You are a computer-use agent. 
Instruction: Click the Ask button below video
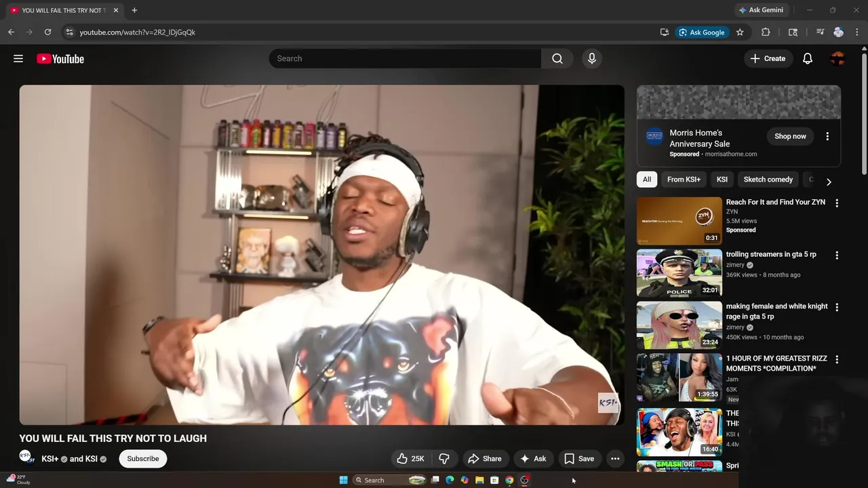(x=533, y=459)
